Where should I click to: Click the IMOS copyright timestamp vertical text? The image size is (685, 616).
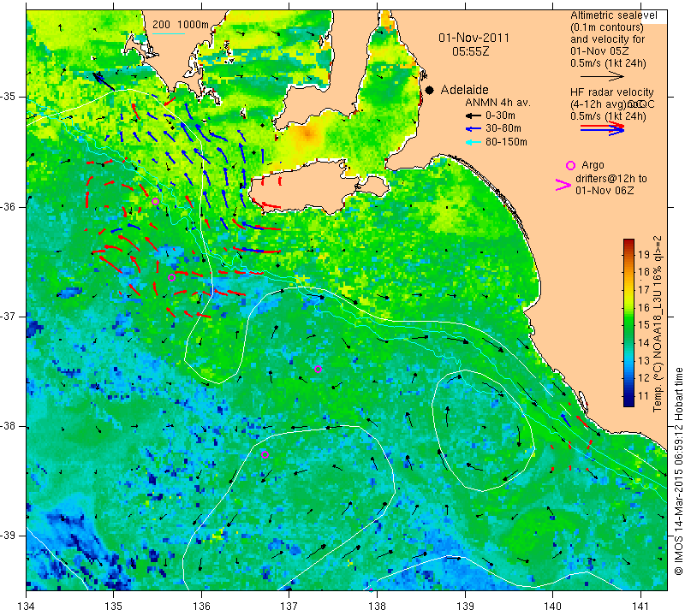click(678, 471)
